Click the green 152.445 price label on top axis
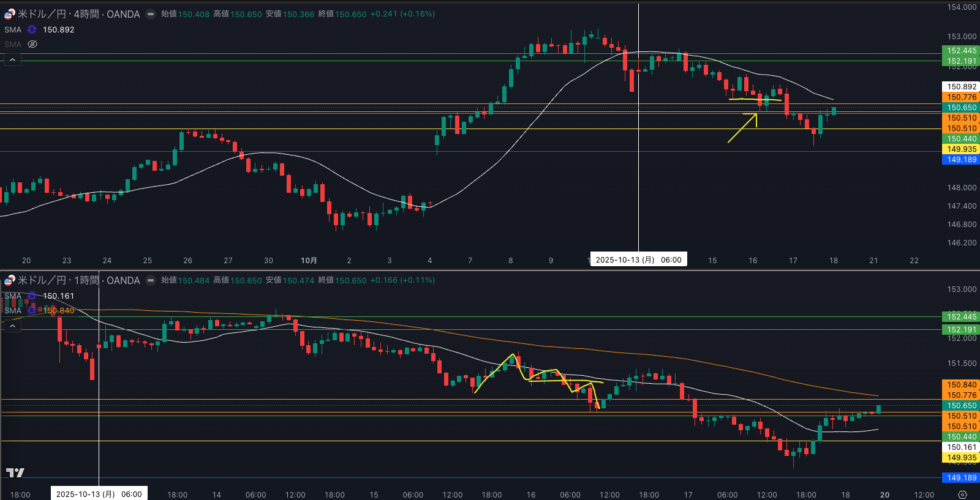Viewport: 980px width, 500px height. pyautogui.click(x=961, y=51)
